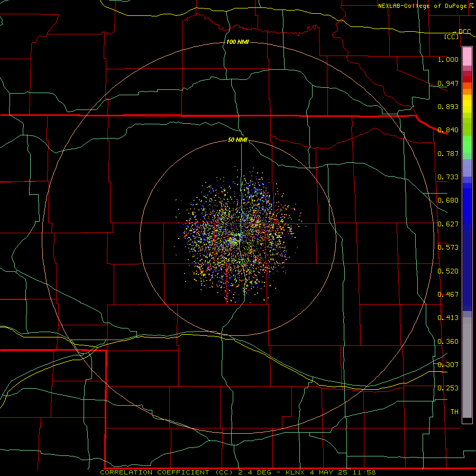Click the 0.947 scale value
Image resolution: width=476 pixels, height=476 pixels.
448,83
